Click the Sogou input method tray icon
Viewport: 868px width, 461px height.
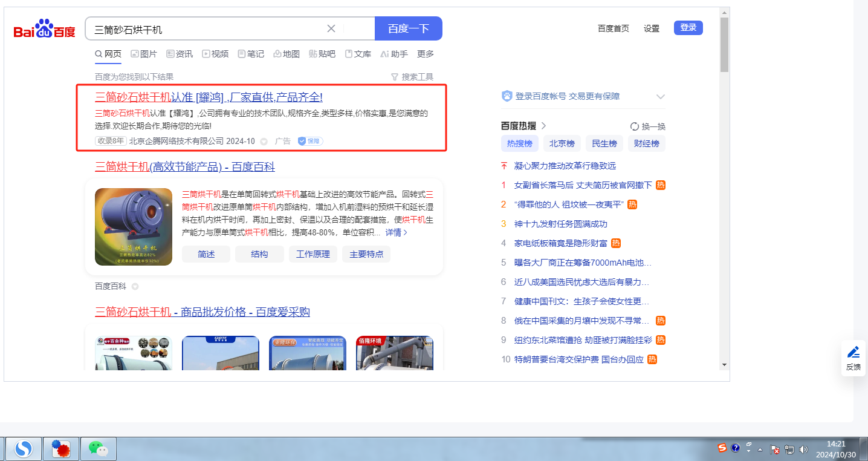(722, 448)
